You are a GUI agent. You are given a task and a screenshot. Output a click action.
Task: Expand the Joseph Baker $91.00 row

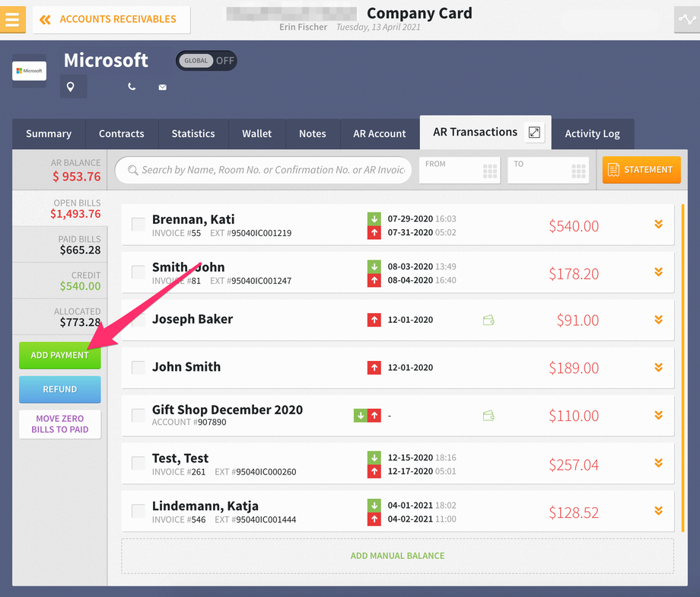click(658, 320)
